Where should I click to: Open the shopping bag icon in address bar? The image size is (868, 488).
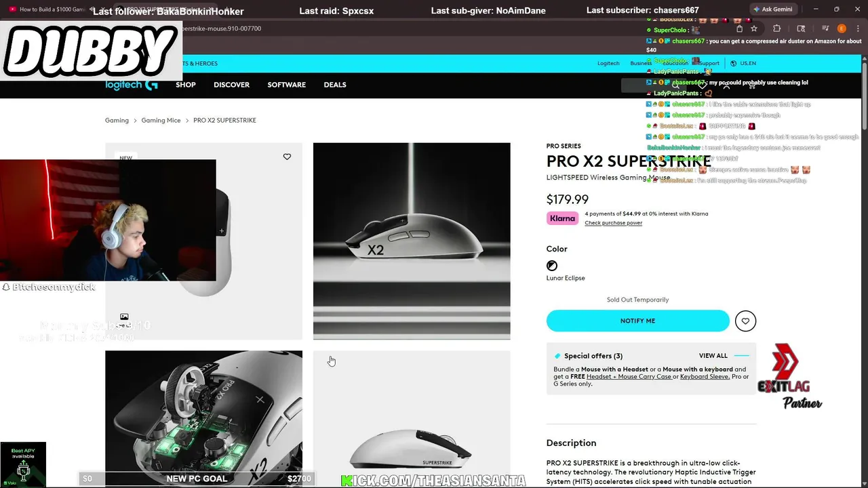coord(739,28)
